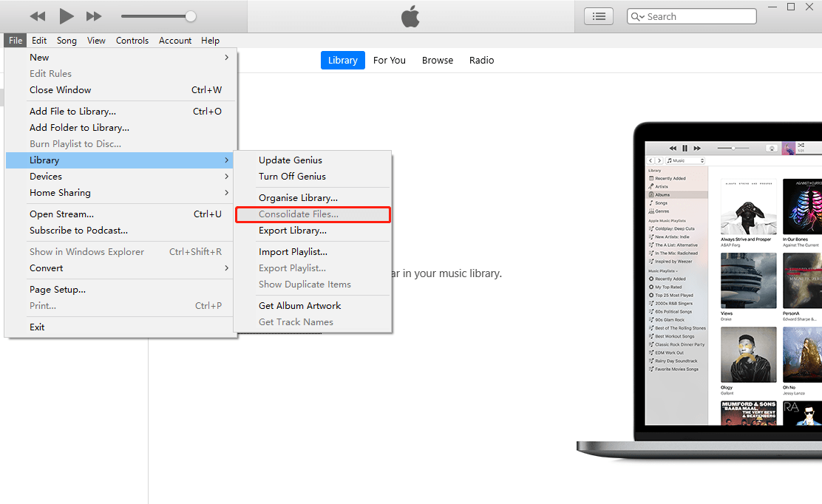Click Always Strive and Prosper album cover
Image resolution: width=822 pixels, height=504 pixels.
tap(748, 206)
